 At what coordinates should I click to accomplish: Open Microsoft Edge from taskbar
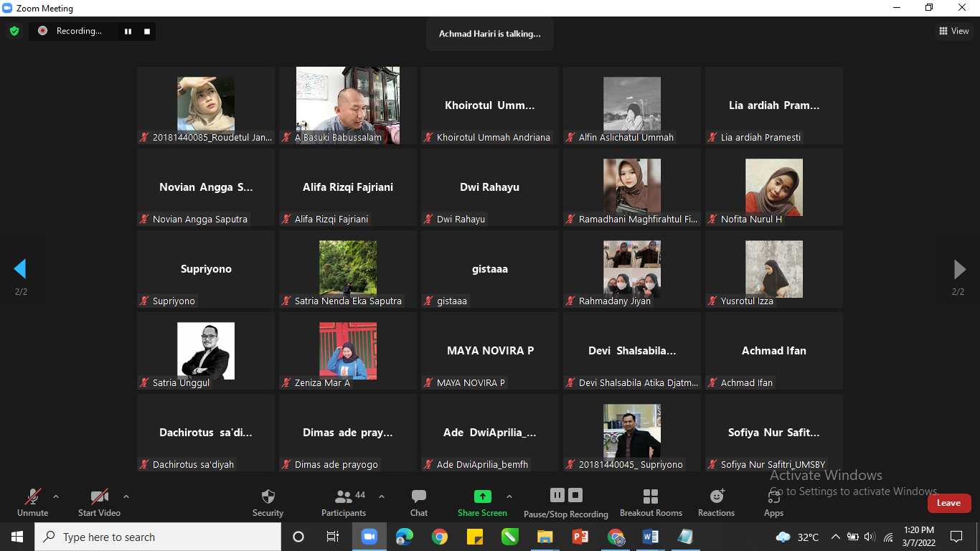tap(405, 537)
